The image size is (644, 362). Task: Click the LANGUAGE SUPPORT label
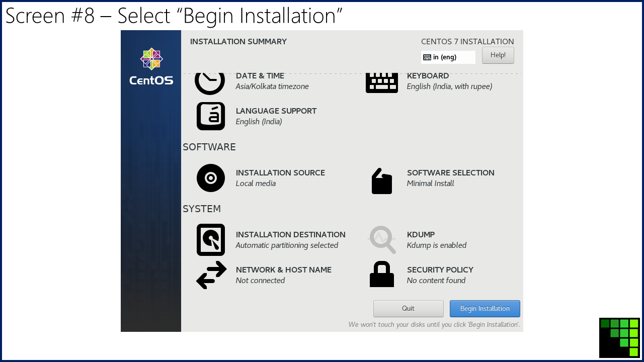coord(276,111)
